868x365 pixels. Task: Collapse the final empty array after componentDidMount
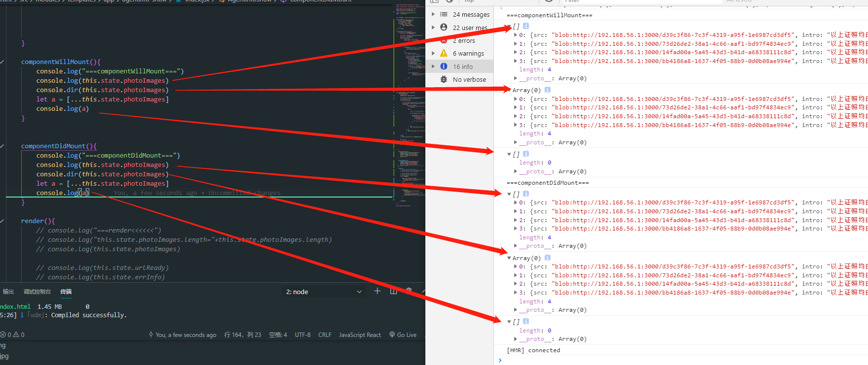509,322
